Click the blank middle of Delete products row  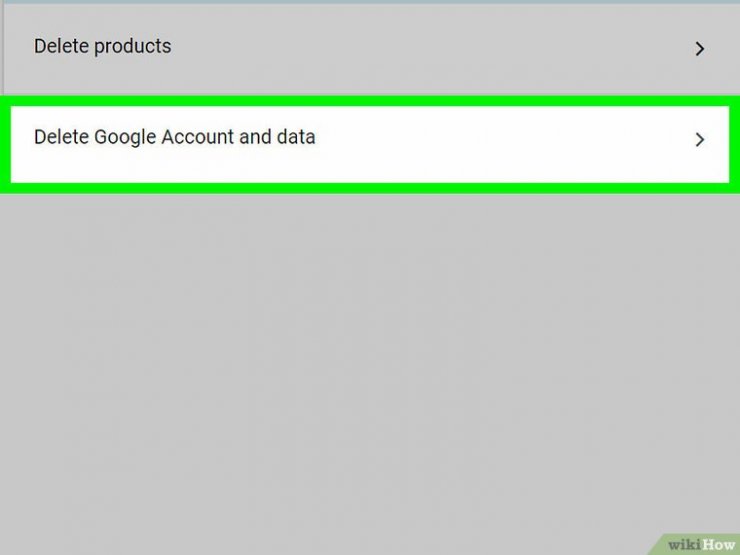(x=430, y=47)
